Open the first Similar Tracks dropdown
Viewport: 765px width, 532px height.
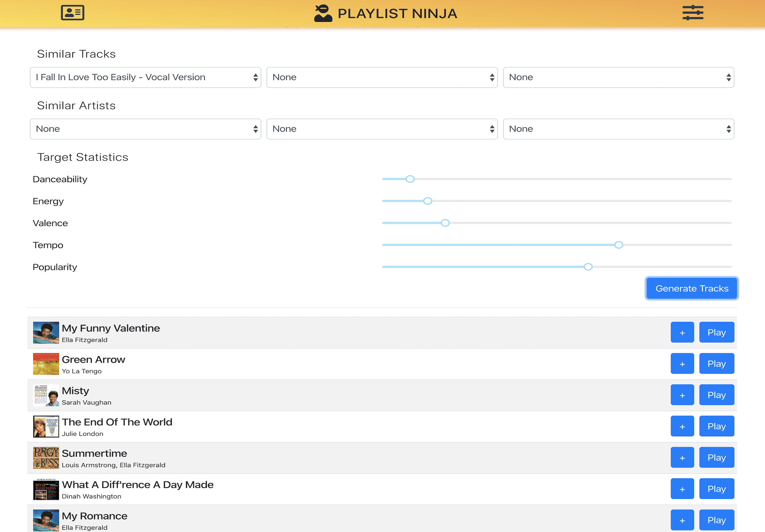pyautogui.click(x=145, y=77)
